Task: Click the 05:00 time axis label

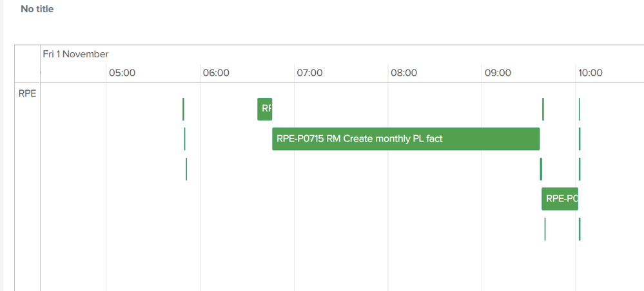Action: [122, 73]
